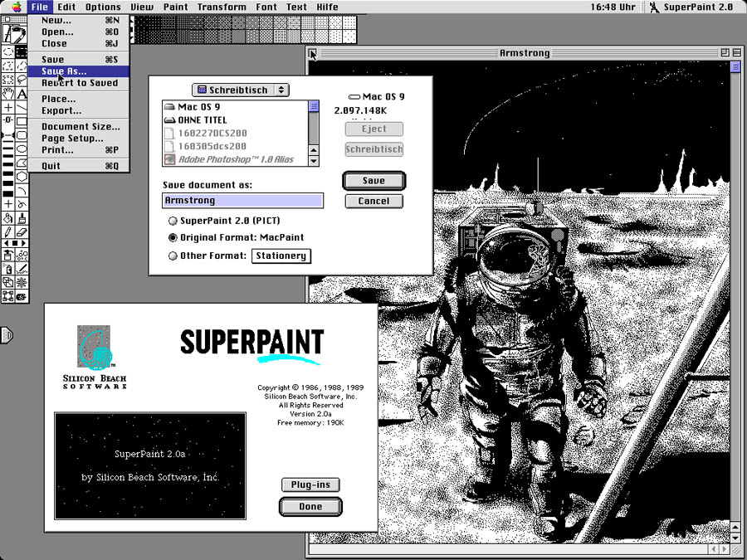Choose Document Size... menu item

click(x=79, y=127)
